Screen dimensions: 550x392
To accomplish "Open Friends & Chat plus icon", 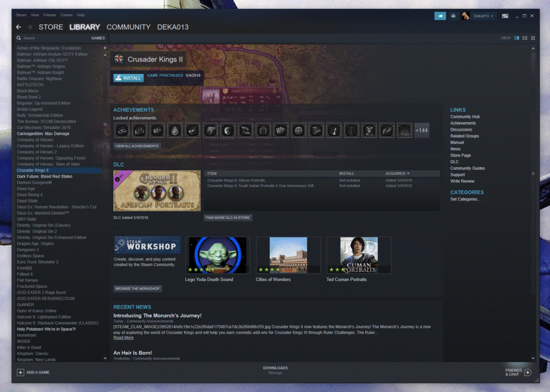I will click(528, 372).
